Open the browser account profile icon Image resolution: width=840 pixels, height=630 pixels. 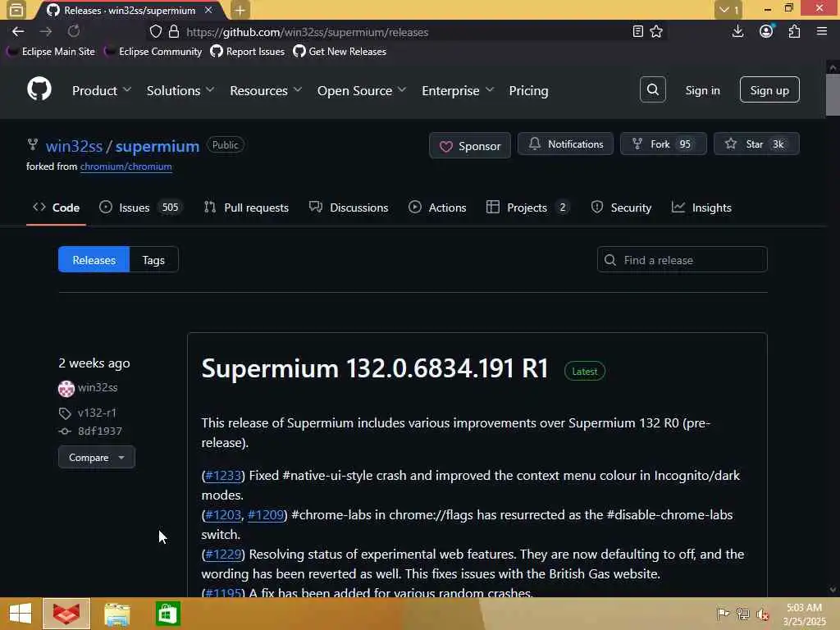click(x=766, y=32)
